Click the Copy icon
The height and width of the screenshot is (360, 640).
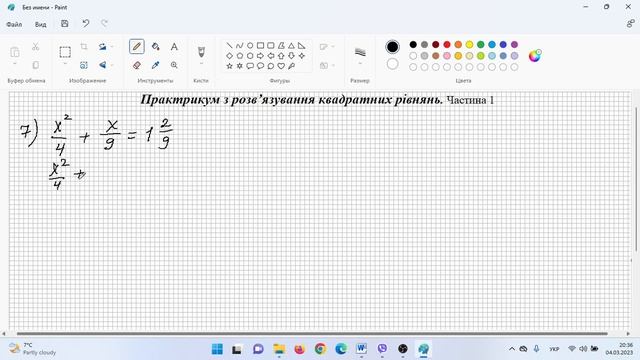pos(36,65)
